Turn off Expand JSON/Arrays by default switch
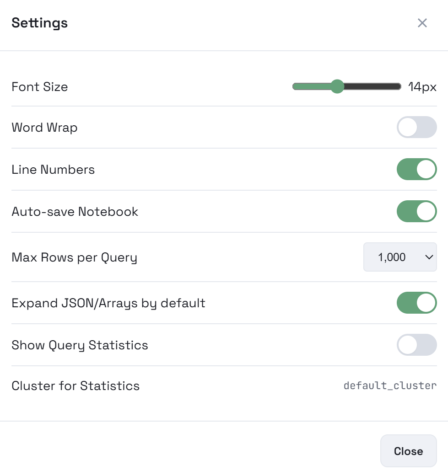Viewport: 448px width, 476px height. tap(416, 303)
